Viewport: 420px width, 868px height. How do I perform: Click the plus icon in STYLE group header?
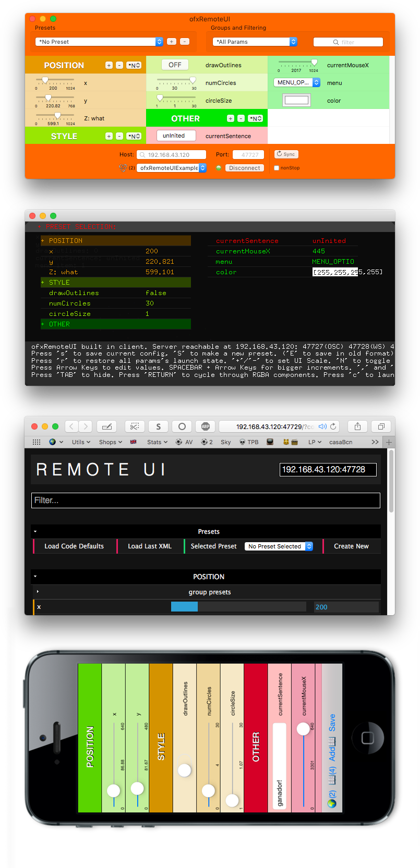109,136
